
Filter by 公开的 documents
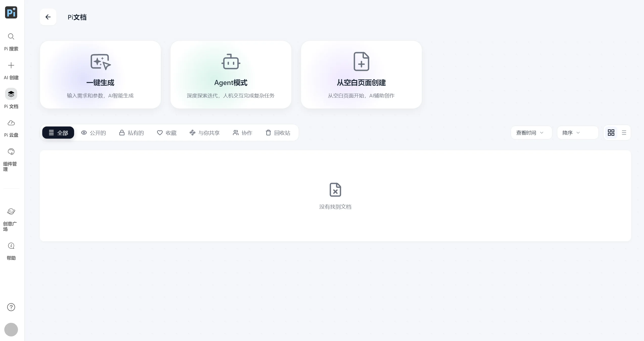click(93, 133)
